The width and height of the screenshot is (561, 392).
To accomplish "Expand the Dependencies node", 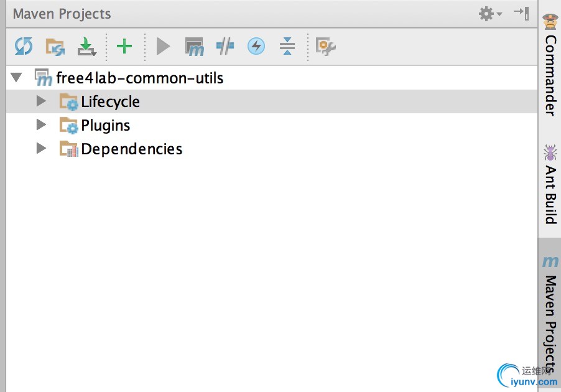I will coord(41,149).
